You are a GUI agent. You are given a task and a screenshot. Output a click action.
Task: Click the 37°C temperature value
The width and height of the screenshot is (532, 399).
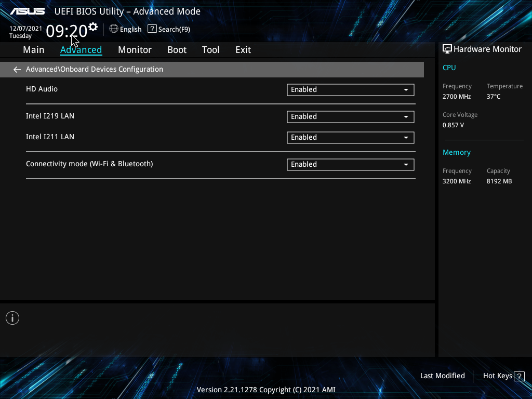pyautogui.click(x=494, y=97)
